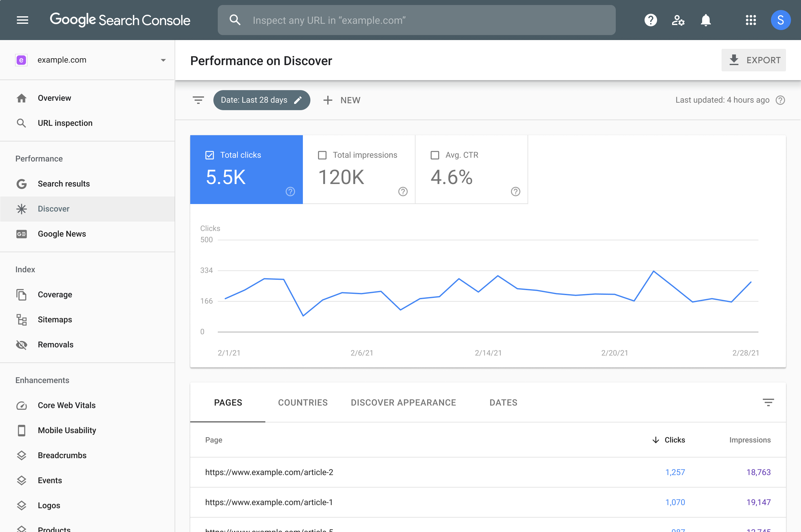This screenshot has width=801, height=532.
Task: Click the notifications bell icon
Action: 706,20
